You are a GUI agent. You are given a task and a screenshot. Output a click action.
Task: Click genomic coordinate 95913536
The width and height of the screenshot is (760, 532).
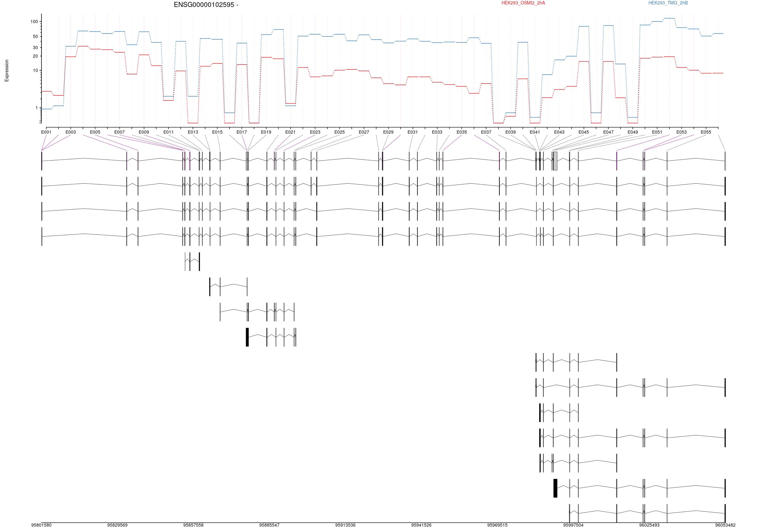click(345, 525)
